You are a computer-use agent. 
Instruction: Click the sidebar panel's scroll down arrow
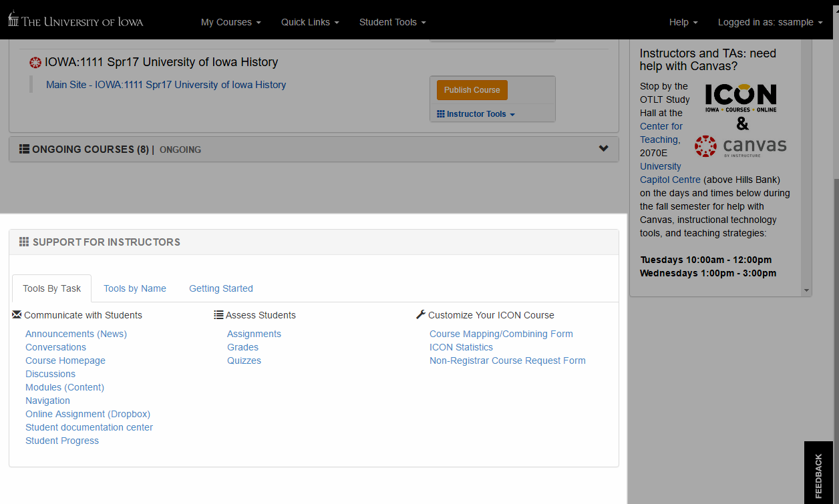tap(806, 290)
